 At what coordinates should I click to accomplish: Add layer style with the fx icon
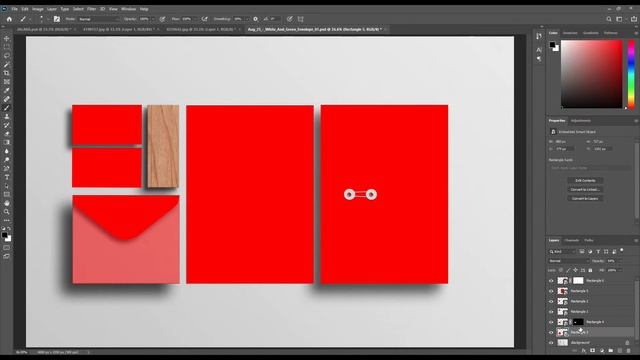pos(584,351)
